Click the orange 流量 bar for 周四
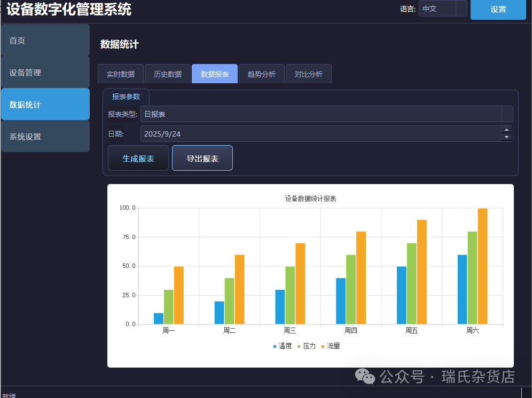 point(361,278)
